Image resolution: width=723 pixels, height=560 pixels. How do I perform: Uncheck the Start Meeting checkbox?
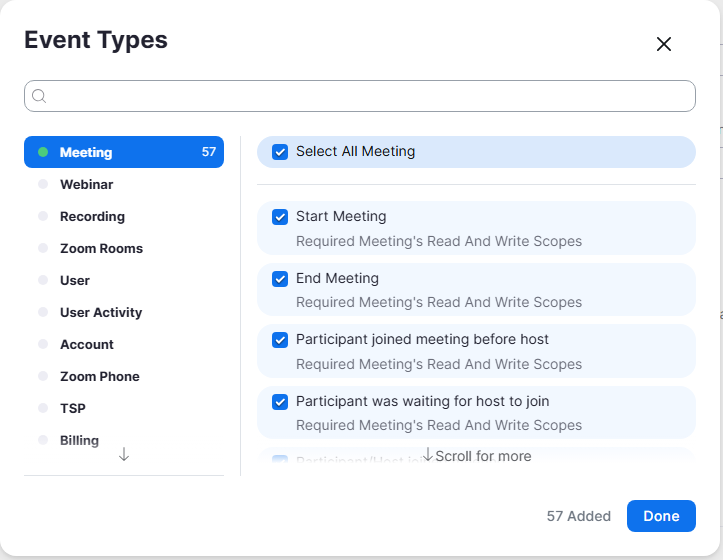(280, 217)
